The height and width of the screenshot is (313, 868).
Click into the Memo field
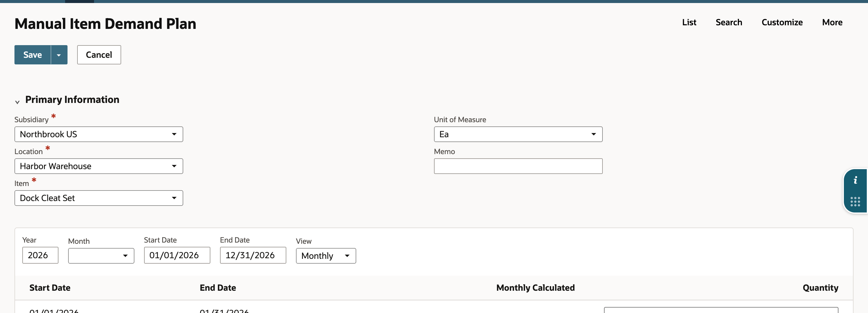point(518,166)
